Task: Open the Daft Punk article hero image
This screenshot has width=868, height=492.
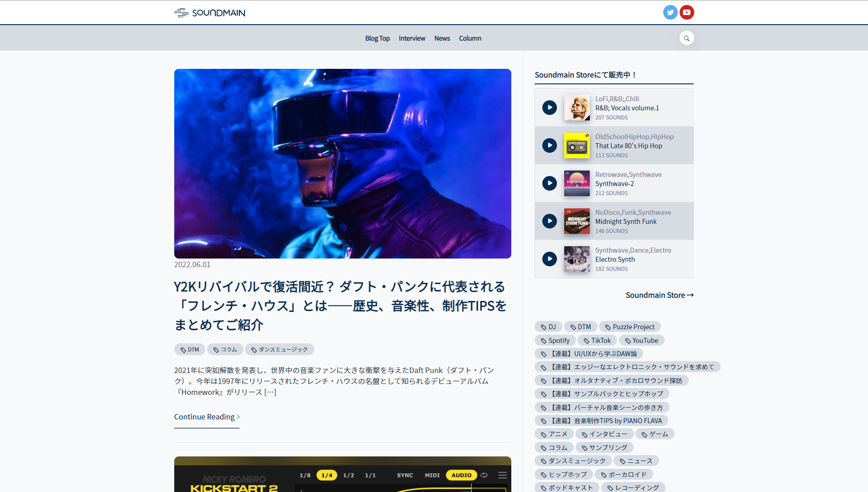Action: [343, 164]
